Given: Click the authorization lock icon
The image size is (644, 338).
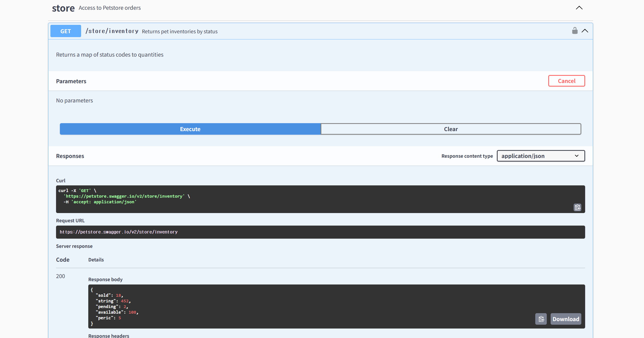Looking at the screenshot, I should click(575, 31).
